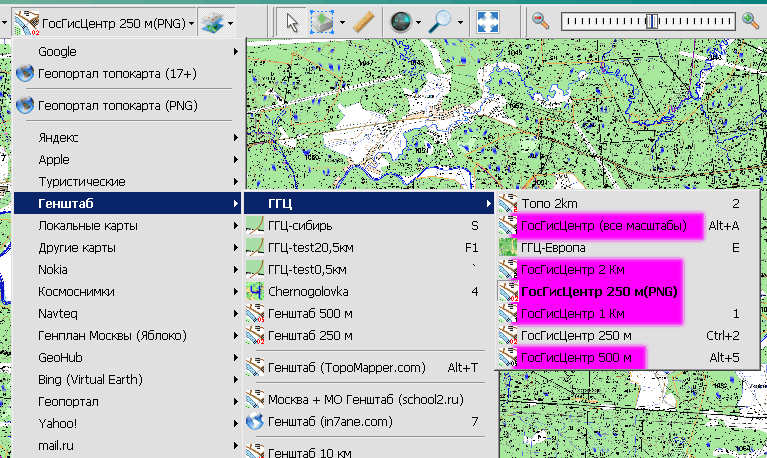Screen dimensions: 767x458
Task: Select Генштаб 10 км map
Action: point(369,452)
